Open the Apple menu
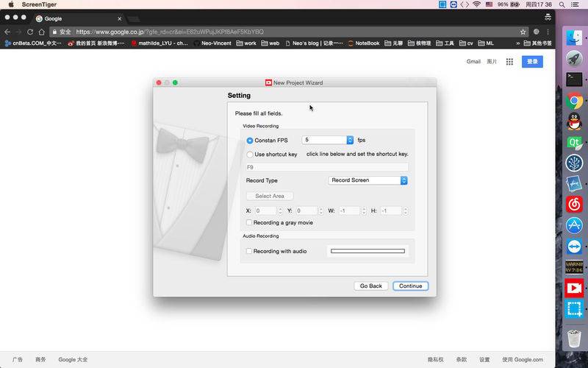The image size is (588, 368). pos(11,4)
